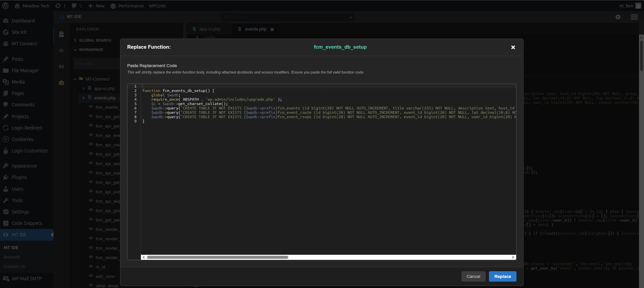
Task: Go to Login Redirect in sidebar
Action: [27, 128]
